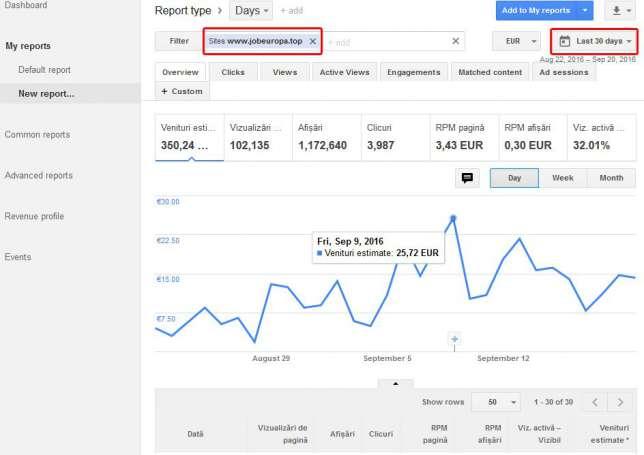Open the EUR currency dropdown

[x=516, y=41]
